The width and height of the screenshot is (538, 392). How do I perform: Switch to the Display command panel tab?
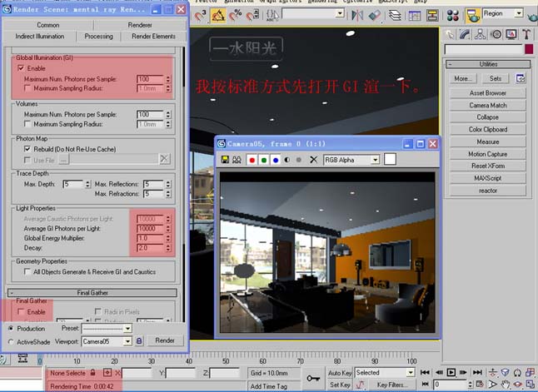[511, 34]
